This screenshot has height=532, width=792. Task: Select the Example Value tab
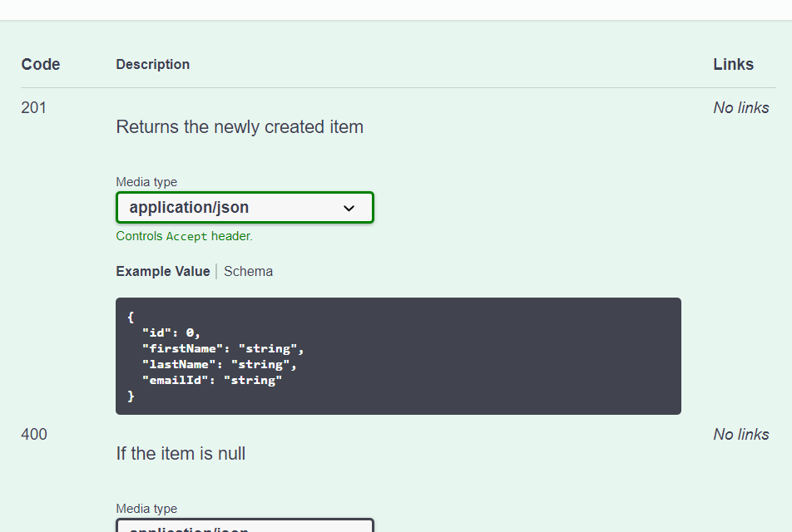pos(162,271)
